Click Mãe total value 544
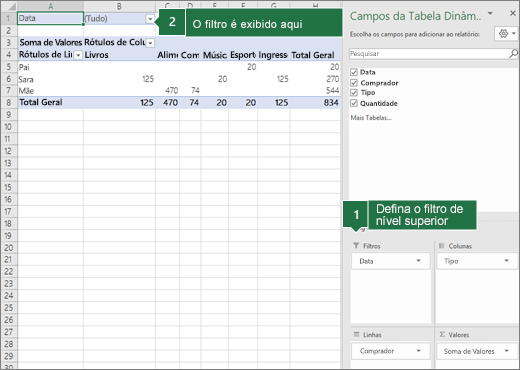The width and height of the screenshot is (520, 370). [332, 91]
